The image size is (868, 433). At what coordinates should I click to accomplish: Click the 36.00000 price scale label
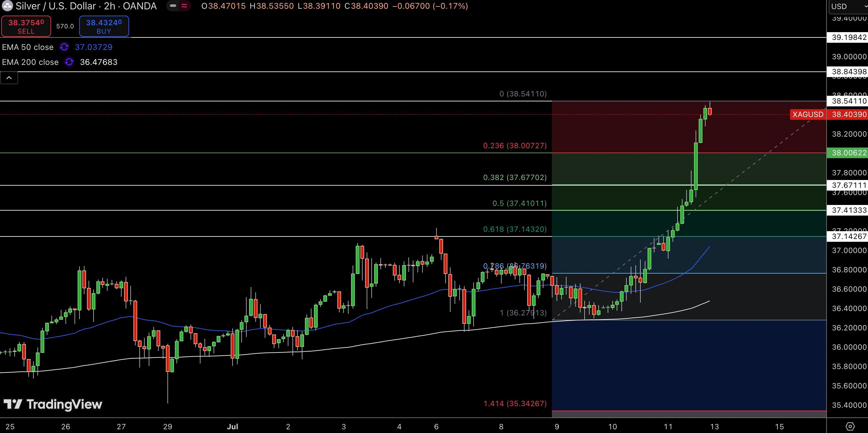pyautogui.click(x=849, y=347)
